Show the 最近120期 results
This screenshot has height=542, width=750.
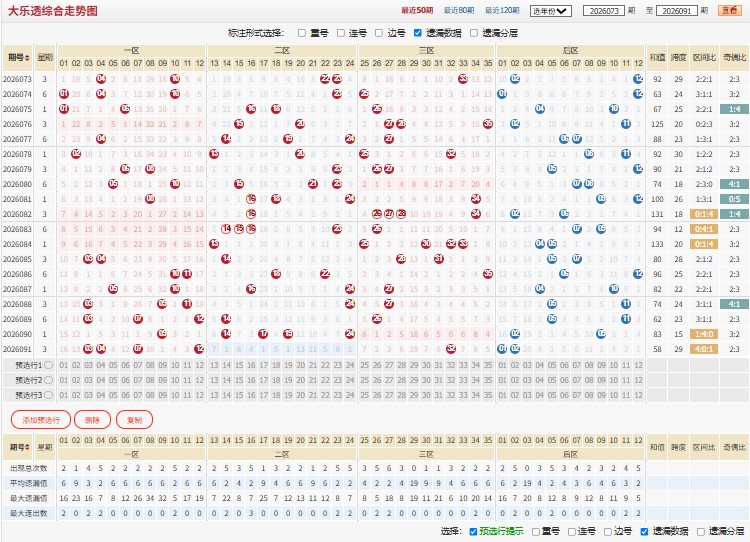click(502, 11)
